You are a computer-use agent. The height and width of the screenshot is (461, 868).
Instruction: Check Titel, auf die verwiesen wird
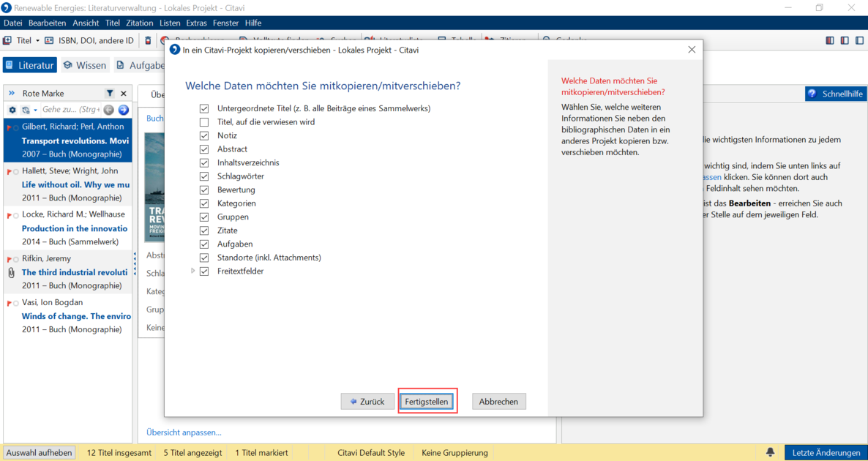click(x=204, y=121)
